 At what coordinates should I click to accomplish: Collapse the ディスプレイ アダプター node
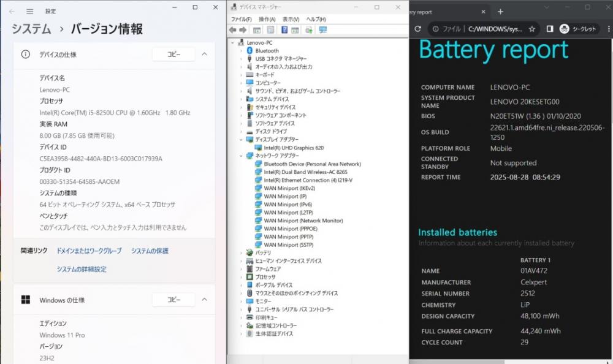(241, 140)
